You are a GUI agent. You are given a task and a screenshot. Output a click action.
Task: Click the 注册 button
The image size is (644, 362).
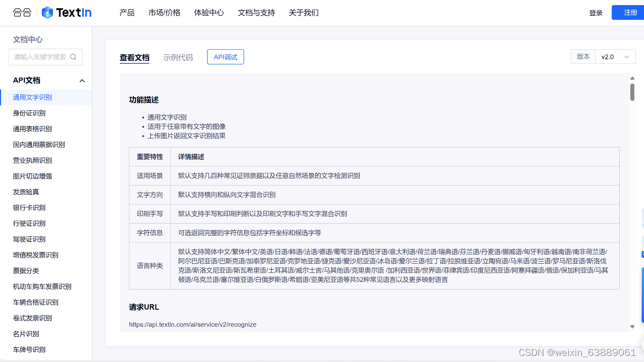tap(631, 12)
